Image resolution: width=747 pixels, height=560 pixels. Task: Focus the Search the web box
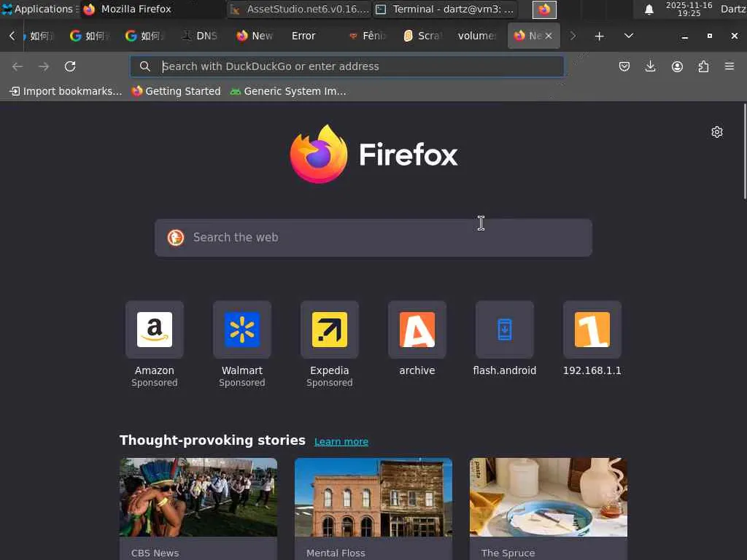[x=373, y=238]
